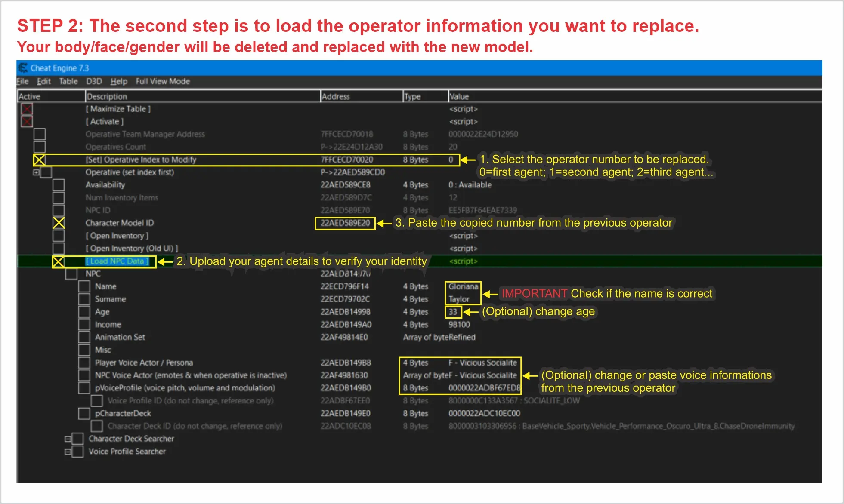
Task: Collapse the Operative (set index first) group
Action: coord(36,172)
